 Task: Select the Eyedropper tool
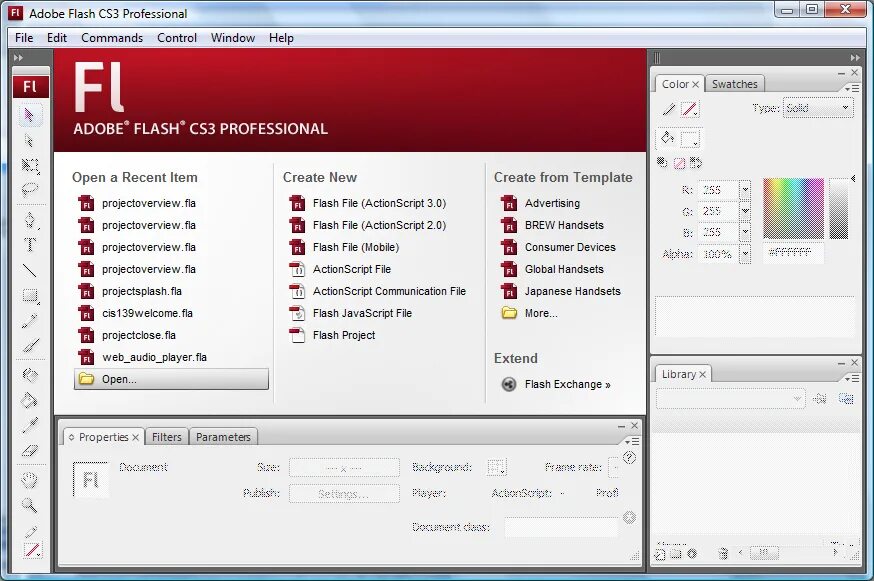click(30, 425)
